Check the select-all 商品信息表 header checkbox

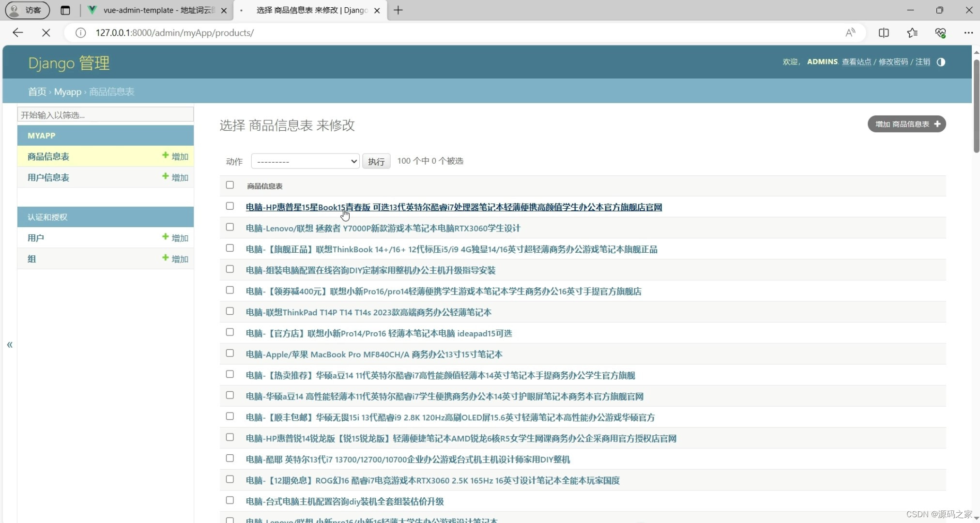(230, 185)
